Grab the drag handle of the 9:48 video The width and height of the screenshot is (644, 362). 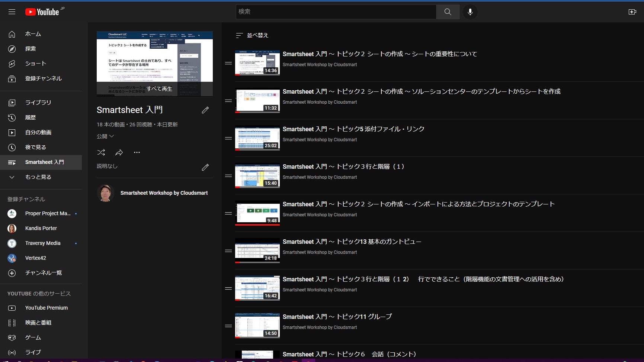pos(228,213)
